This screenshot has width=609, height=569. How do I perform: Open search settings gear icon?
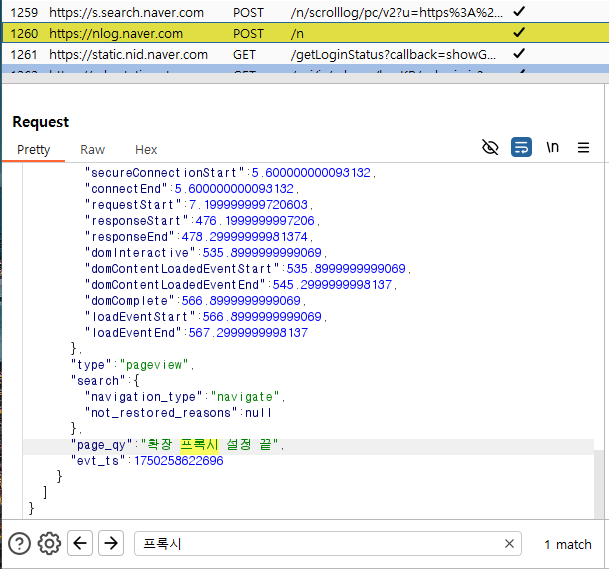pyautogui.click(x=49, y=543)
